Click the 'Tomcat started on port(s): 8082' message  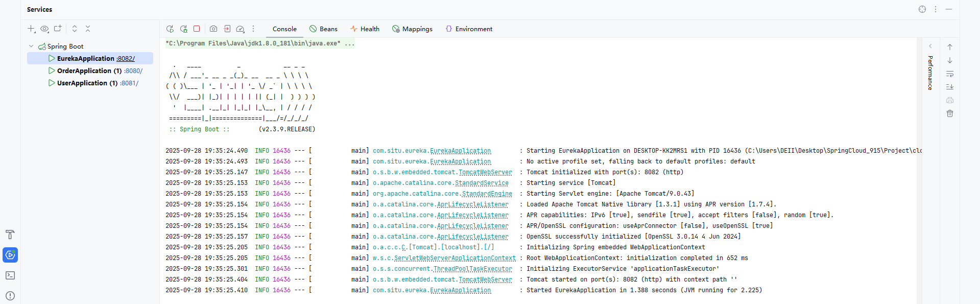pyautogui.click(x=632, y=279)
